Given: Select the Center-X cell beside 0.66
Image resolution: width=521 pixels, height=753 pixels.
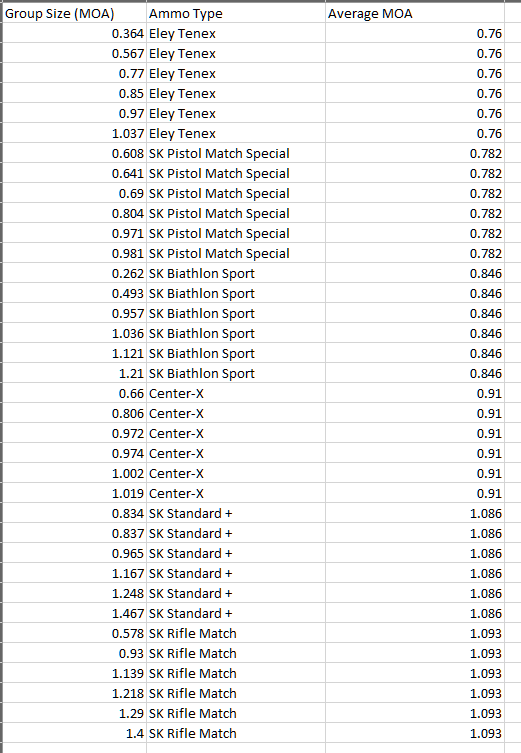Looking at the screenshot, I should click(x=236, y=394).
